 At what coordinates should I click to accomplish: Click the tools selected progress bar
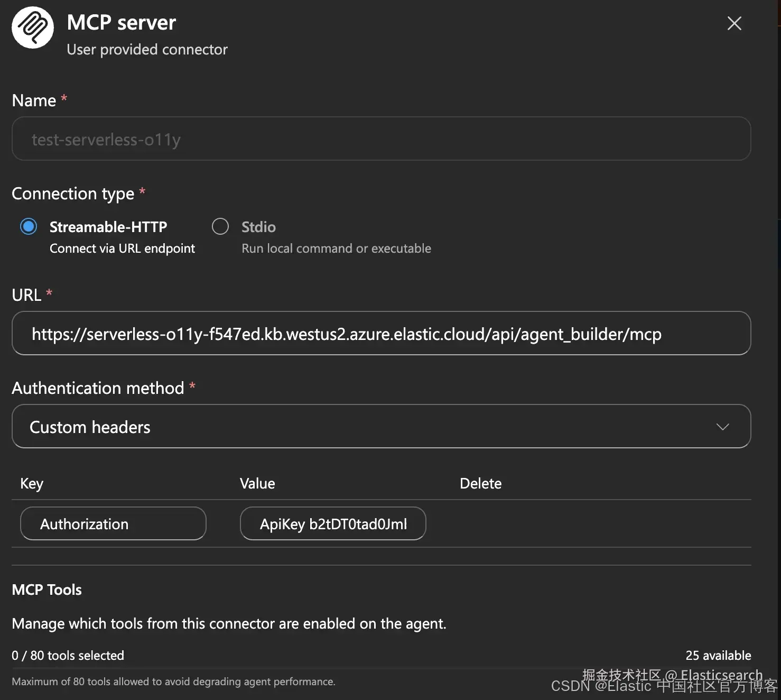[x=381, y=669]
